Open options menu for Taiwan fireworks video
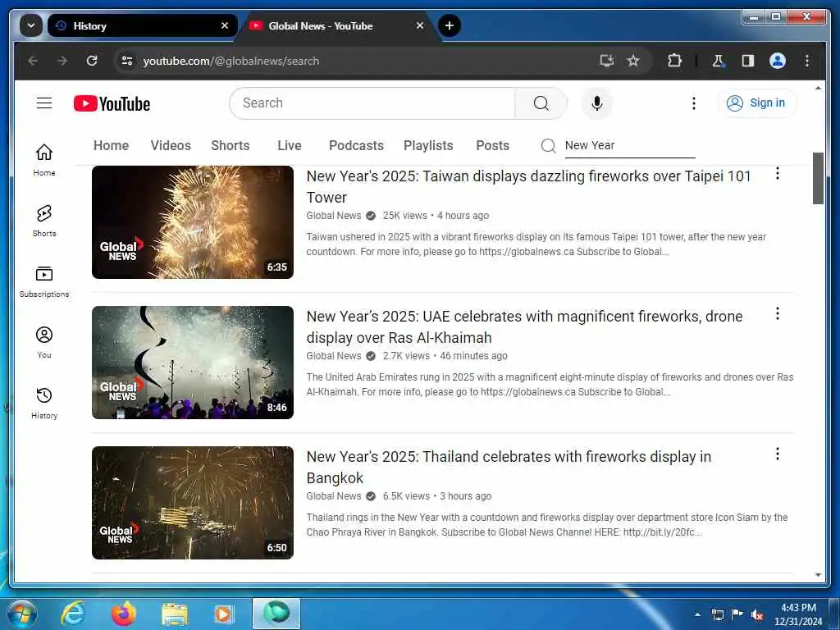 click(x=778, y=174)
